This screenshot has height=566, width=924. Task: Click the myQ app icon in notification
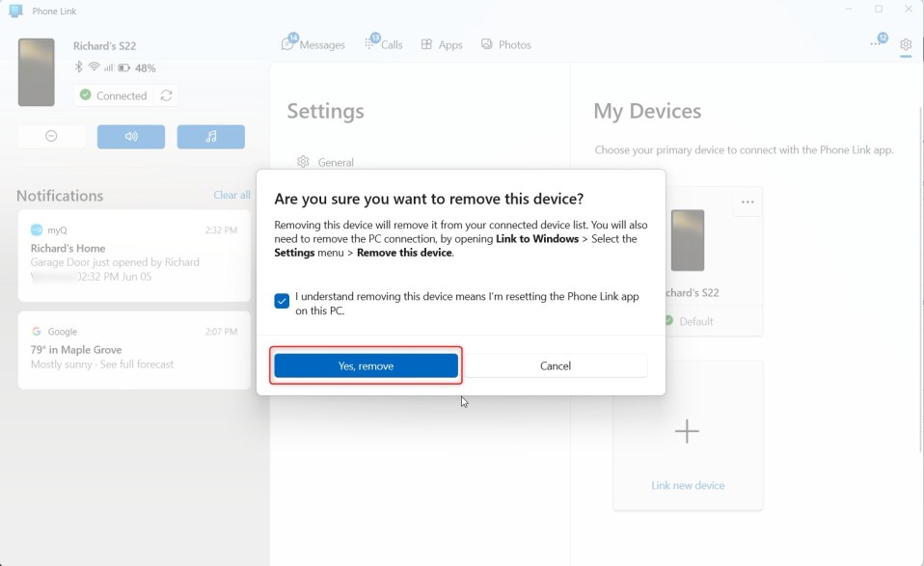(x=37, y=229)
